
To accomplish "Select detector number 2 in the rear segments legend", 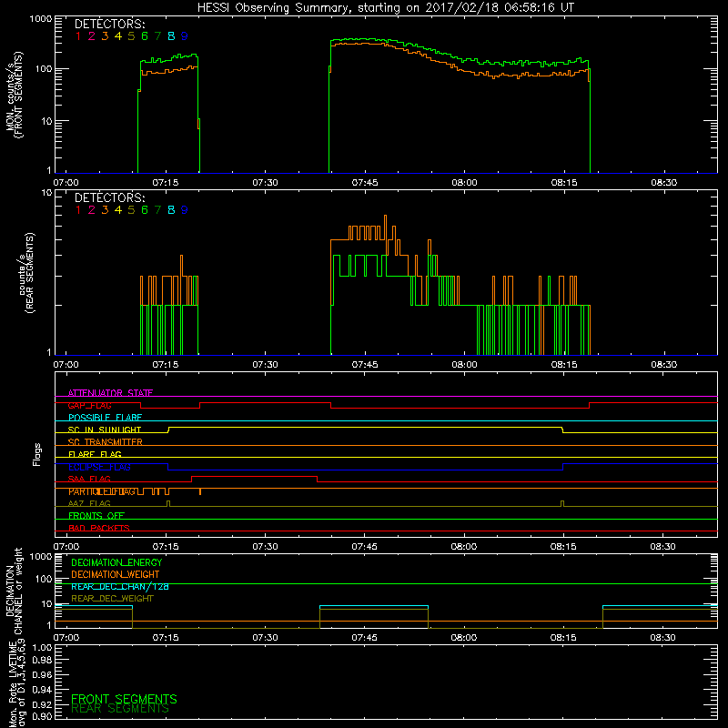I will [92, 210].
